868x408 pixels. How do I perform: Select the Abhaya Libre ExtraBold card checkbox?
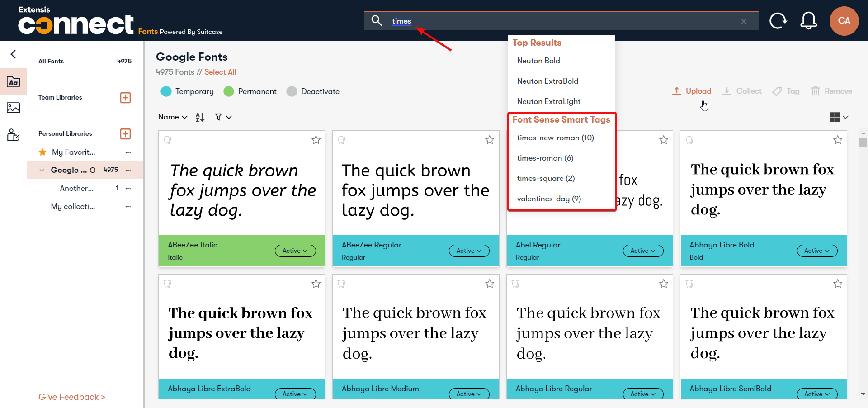[168, 284]
